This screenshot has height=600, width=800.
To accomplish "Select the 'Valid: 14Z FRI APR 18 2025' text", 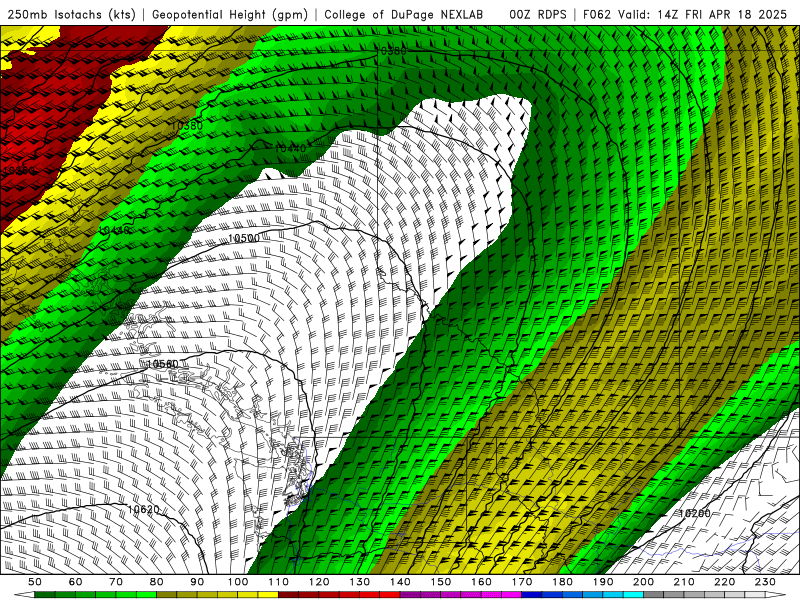I will point(703,15).
